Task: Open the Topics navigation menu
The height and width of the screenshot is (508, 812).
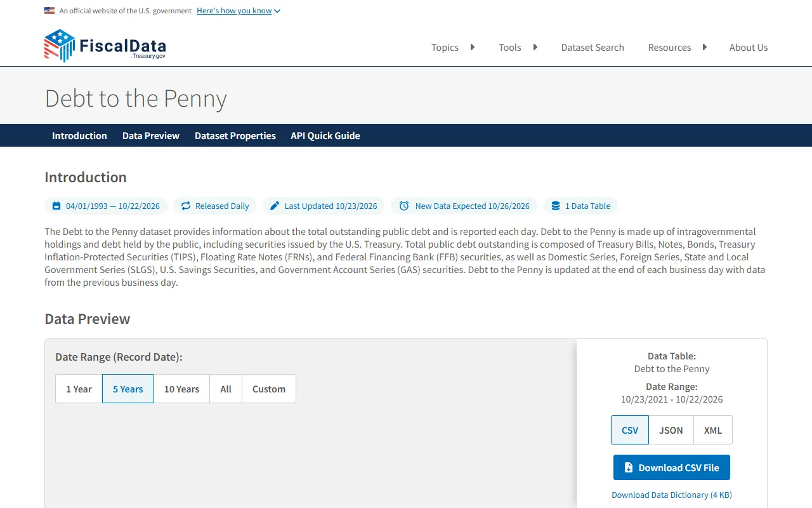Action: coord(445,47)
